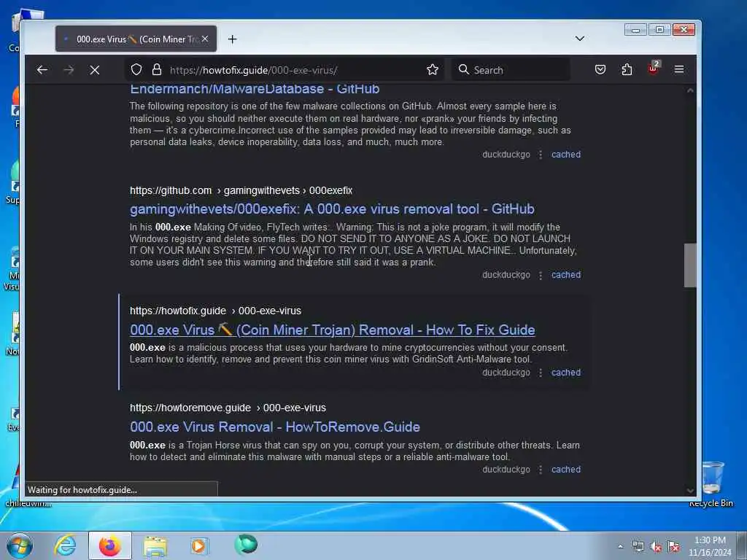
Task: Open a new tab with plus
Action: [x=233, y=39]
